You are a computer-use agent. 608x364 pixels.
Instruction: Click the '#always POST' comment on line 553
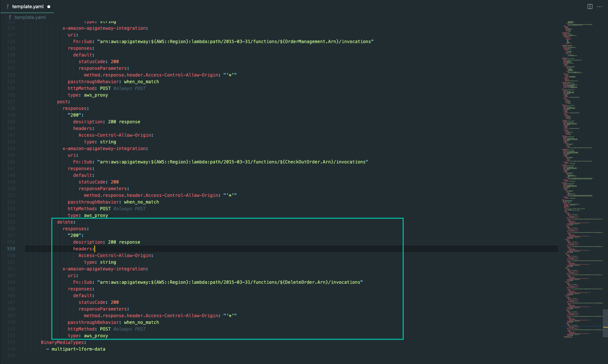tap(130, 209)
